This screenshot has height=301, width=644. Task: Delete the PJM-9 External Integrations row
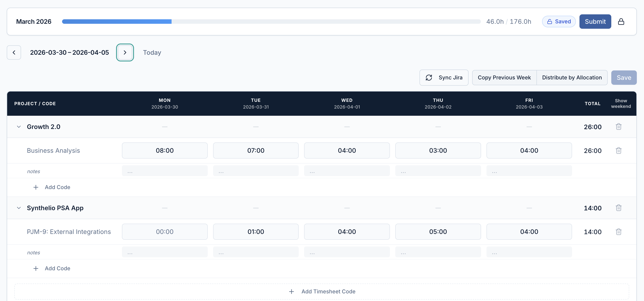coord(618,232)
